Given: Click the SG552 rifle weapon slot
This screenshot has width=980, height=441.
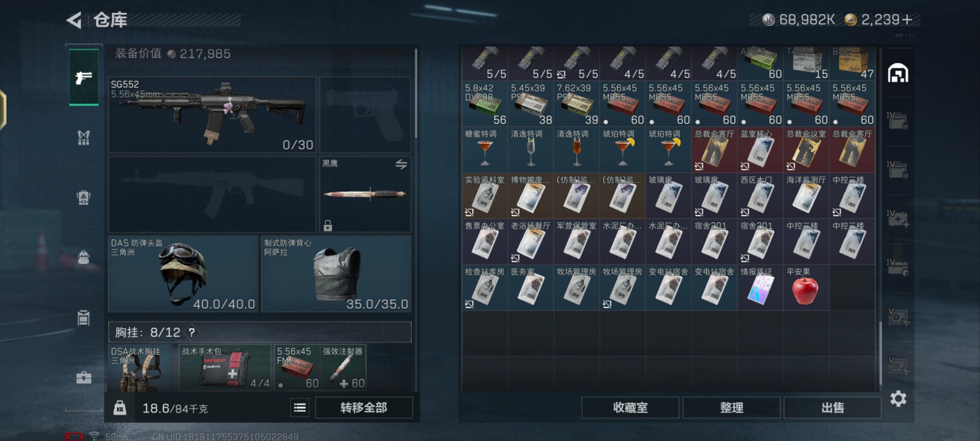Looking at the screenshot, I should pos(212,115).
